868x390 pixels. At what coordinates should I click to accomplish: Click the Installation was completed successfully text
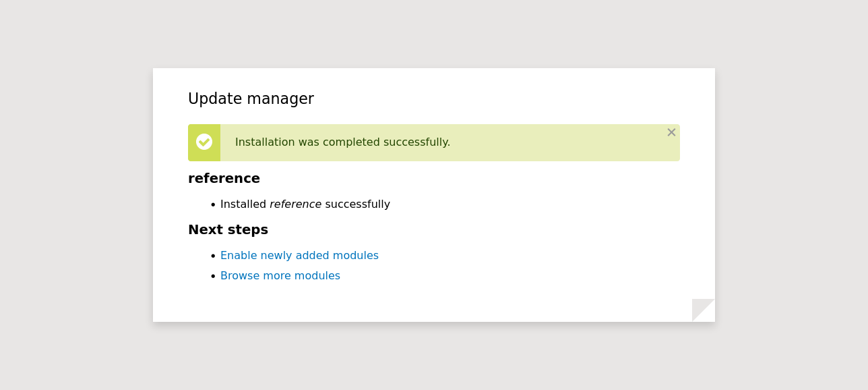point(342,142)
